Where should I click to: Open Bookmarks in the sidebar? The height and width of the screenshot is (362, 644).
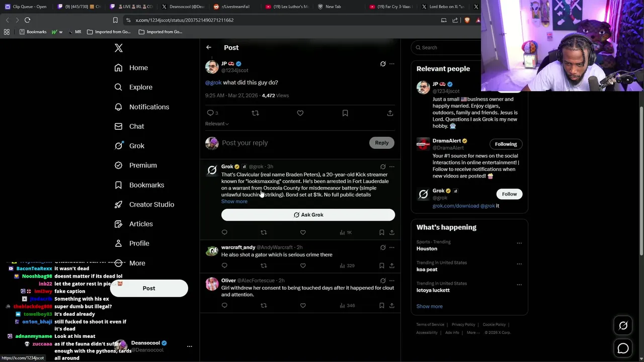(x=139, y=185)
